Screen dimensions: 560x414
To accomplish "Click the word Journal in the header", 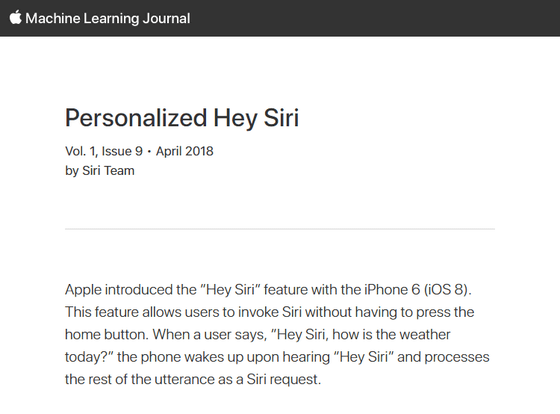I will (x=166, y=18).
